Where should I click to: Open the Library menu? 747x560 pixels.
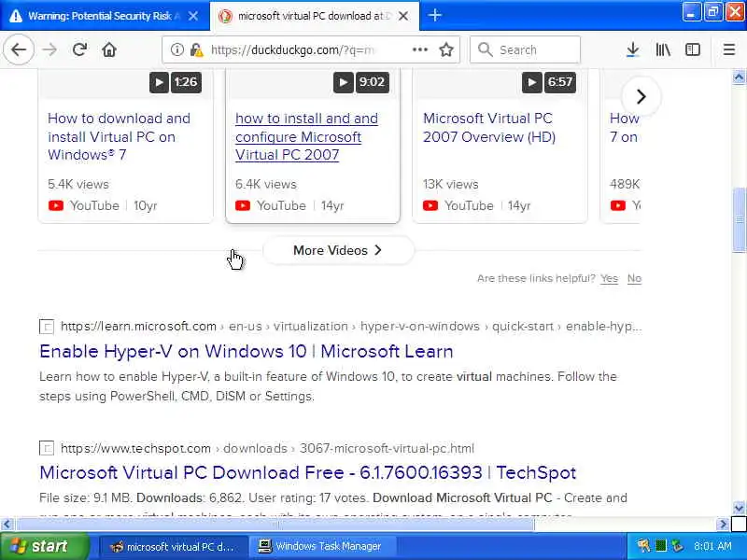coord(663,49)
